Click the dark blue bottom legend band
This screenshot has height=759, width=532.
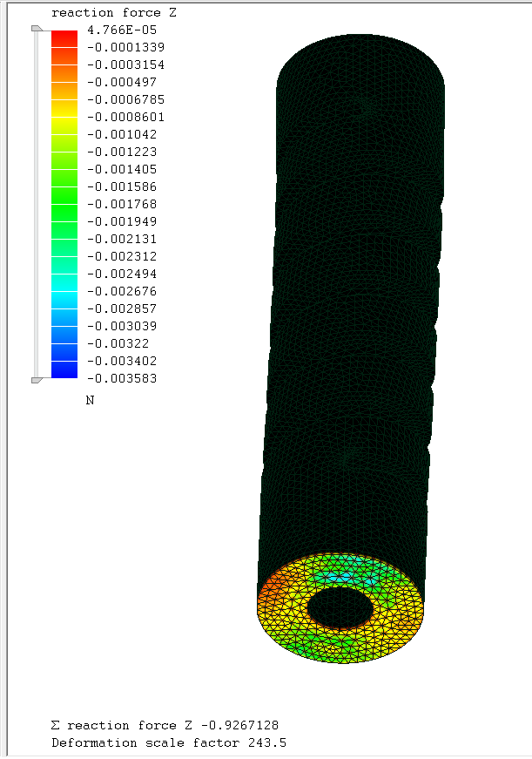(x=64, y=369)
